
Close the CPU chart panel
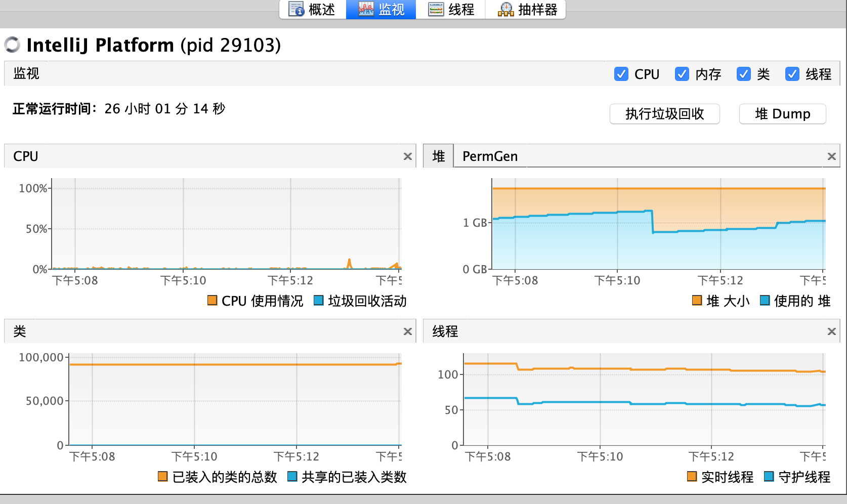407,156
